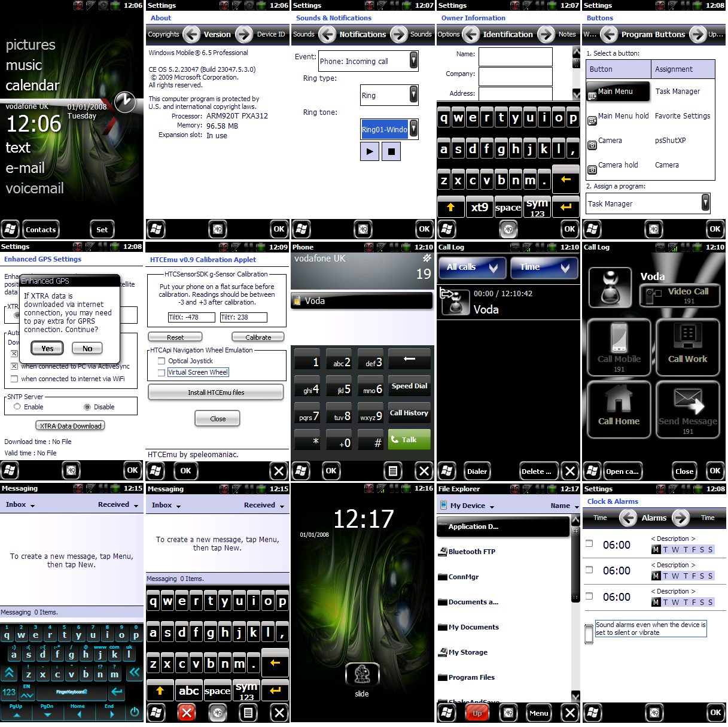Tap Send Message envelope icon
The height and width of the screenshot is (727, 728).
(687, 406)
